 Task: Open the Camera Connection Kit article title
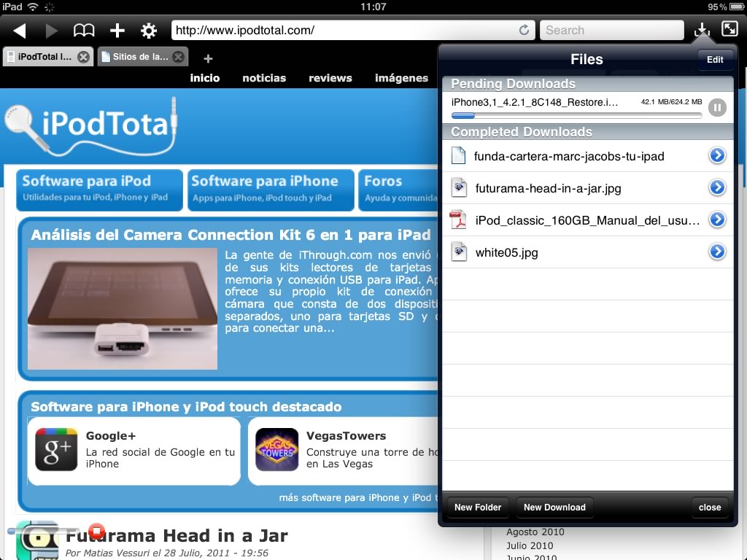231,235
